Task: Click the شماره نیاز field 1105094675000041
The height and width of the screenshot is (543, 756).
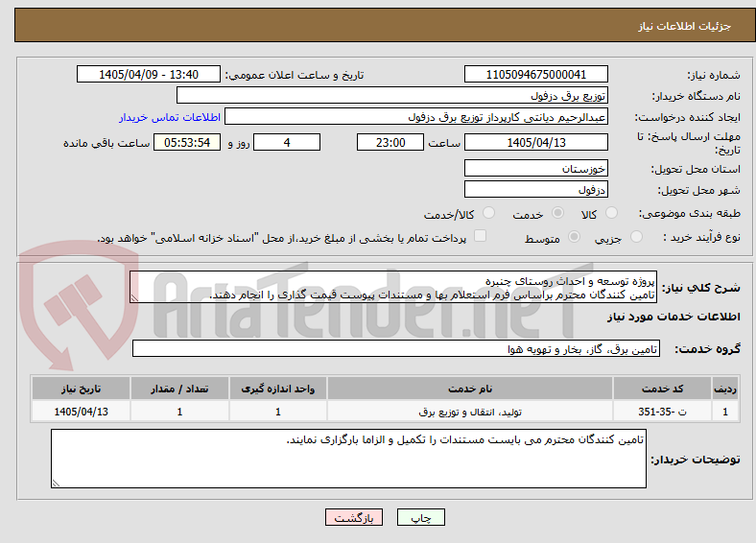Action: tap(535, 74)
